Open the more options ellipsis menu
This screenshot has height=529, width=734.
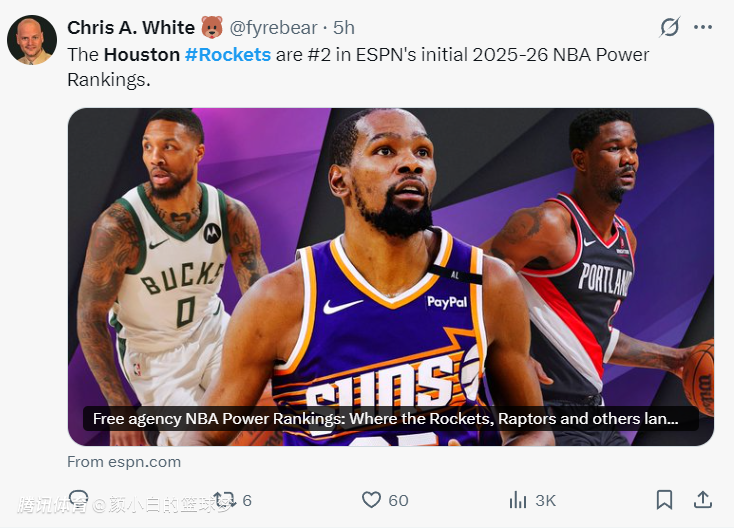click(x=704, y=27)
